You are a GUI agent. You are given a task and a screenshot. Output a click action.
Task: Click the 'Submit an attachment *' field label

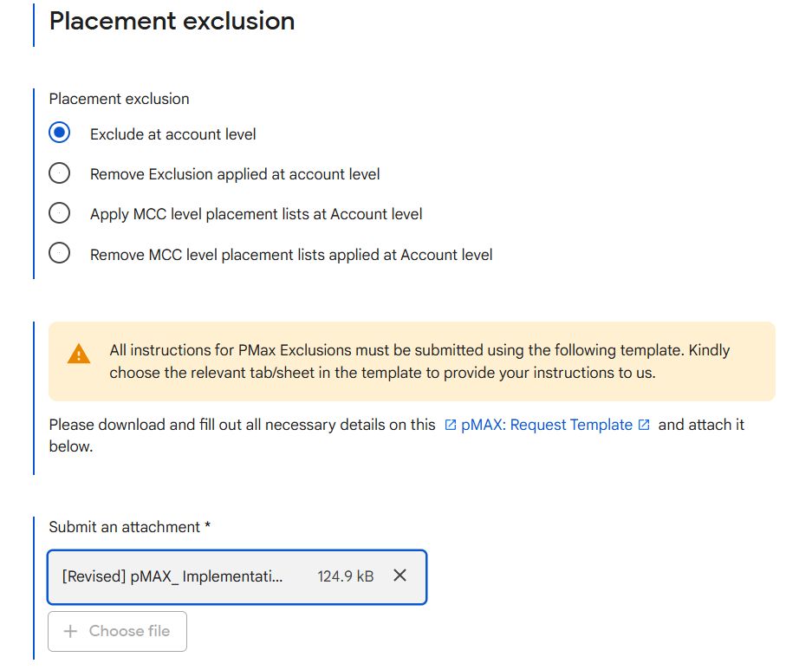(130, 527)
